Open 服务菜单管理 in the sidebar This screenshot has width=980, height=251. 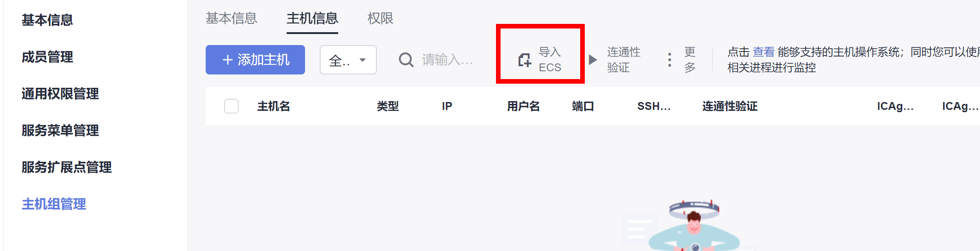coord(60,131)
